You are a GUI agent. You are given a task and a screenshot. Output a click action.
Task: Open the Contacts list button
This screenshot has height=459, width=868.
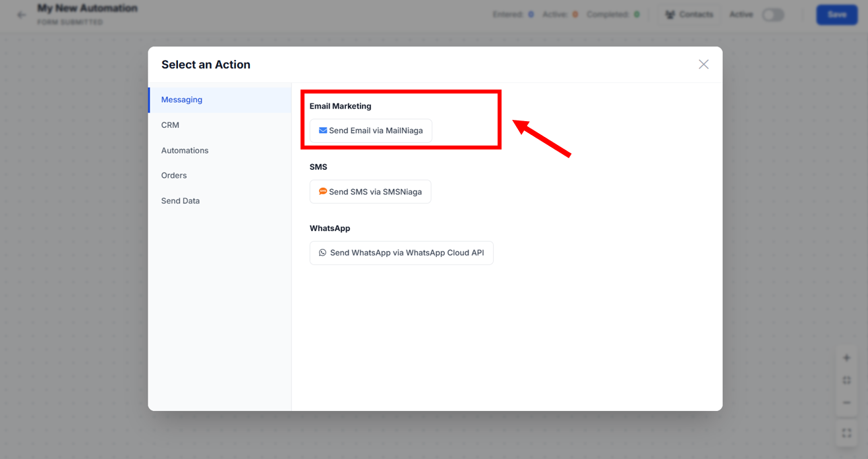689,14
